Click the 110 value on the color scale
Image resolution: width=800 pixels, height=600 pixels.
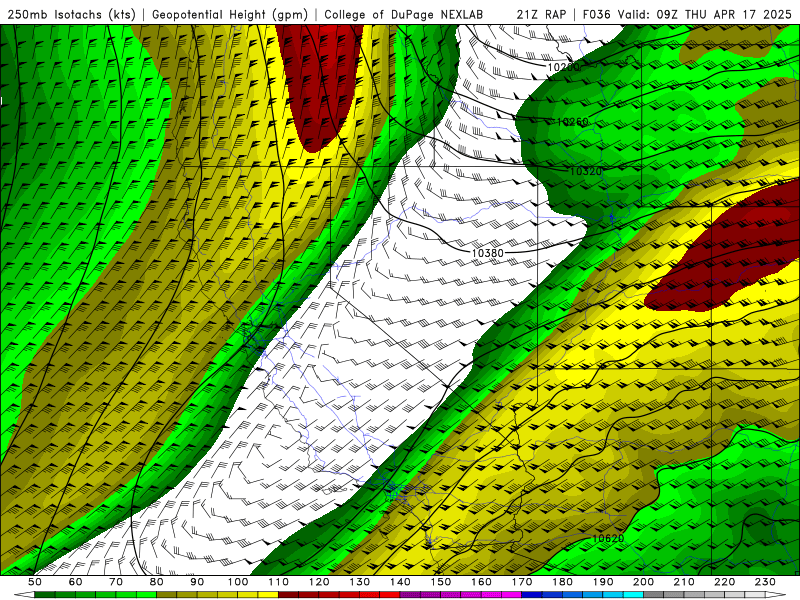click(279, 582)
